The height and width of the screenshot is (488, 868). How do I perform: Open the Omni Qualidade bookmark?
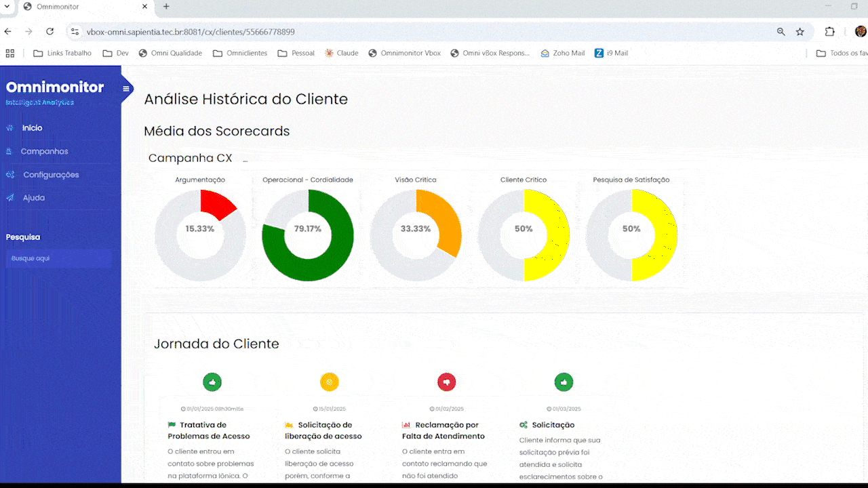tap(170, 53)
